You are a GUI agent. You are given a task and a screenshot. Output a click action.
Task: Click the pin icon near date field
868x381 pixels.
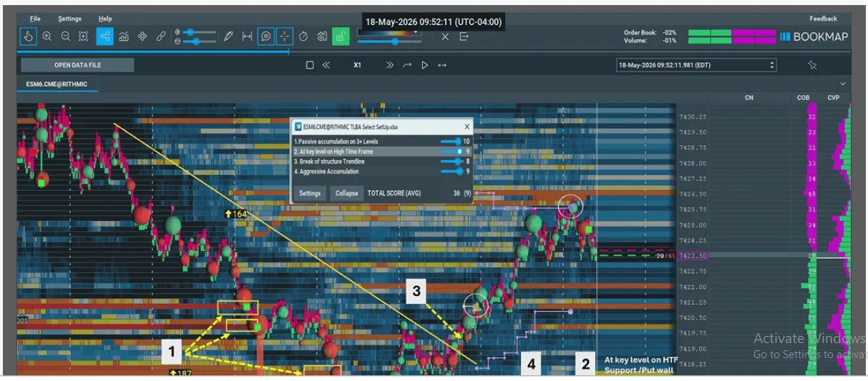click(812, 65)
